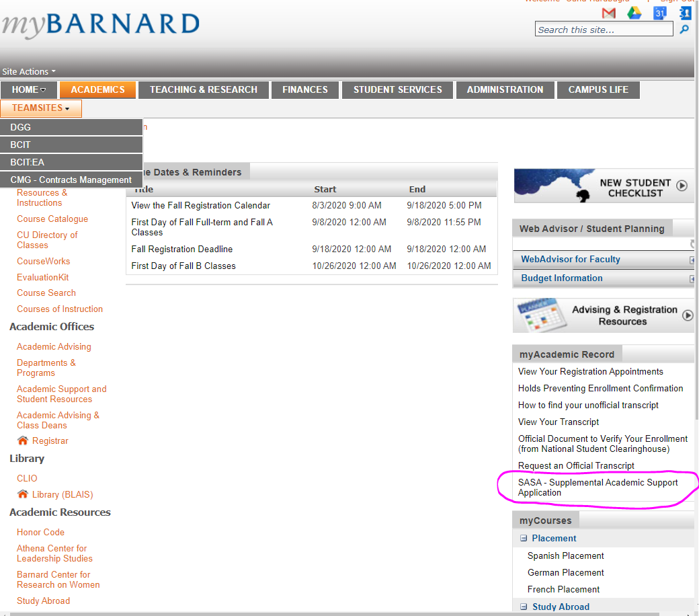This screenshot has height=616, width=699.
Task: Open View Your Registration Appointments
Action: tap(591, 372)
